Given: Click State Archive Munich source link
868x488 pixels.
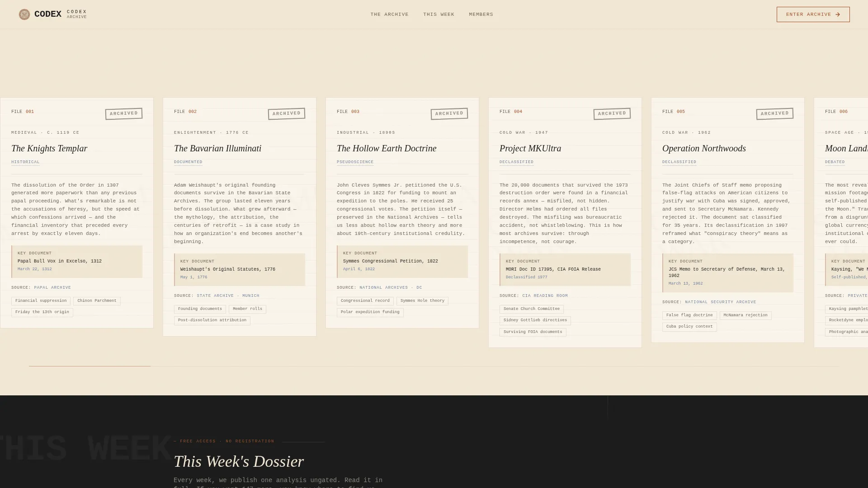Looking at the screenshot, I should [228, 296].
